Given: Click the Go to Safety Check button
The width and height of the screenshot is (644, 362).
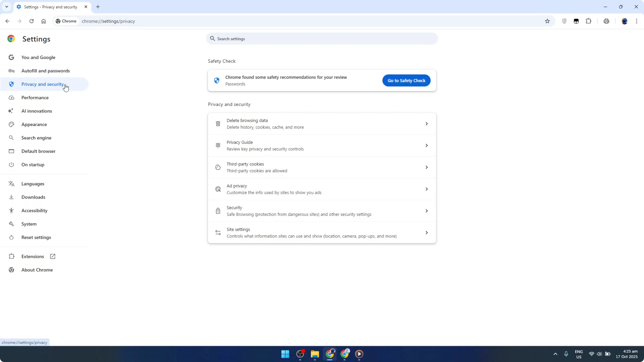Looking at the screenshot, I should pyautogui.click(x=406, y=80).
